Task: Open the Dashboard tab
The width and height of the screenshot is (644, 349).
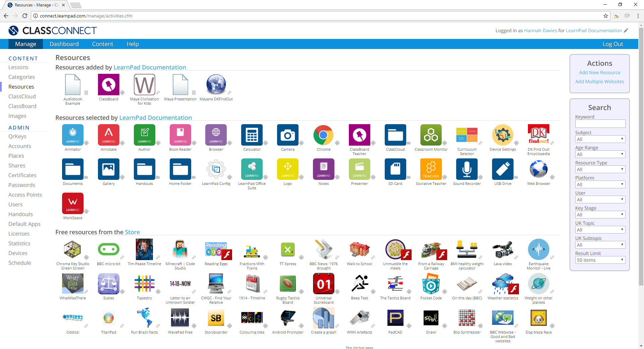Action: (x=64, y=44)
